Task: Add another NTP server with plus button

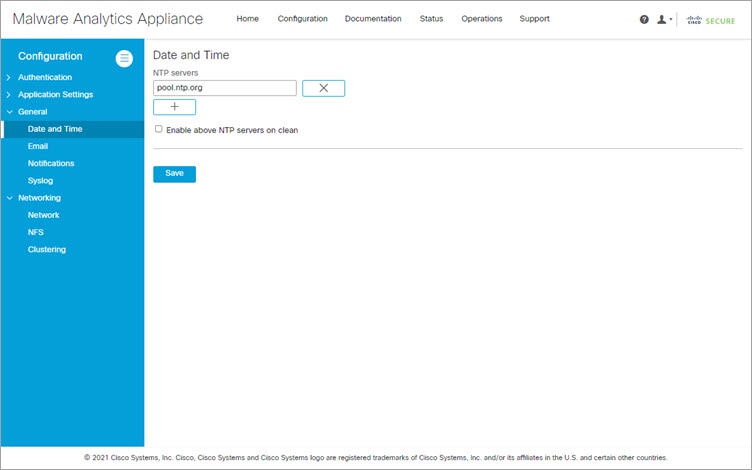Action: (x=175, y=107)
